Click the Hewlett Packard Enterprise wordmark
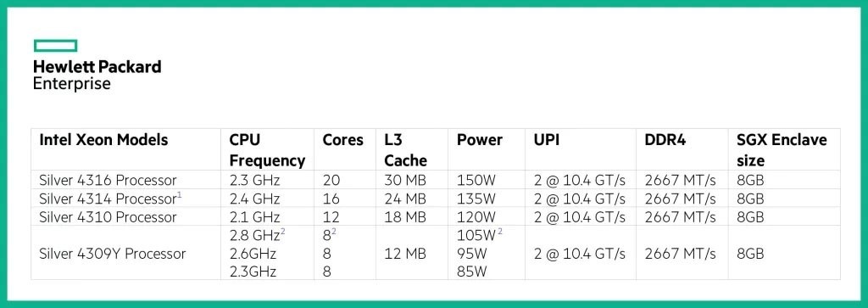Viewport: 868px width, 308px height. 97,75
